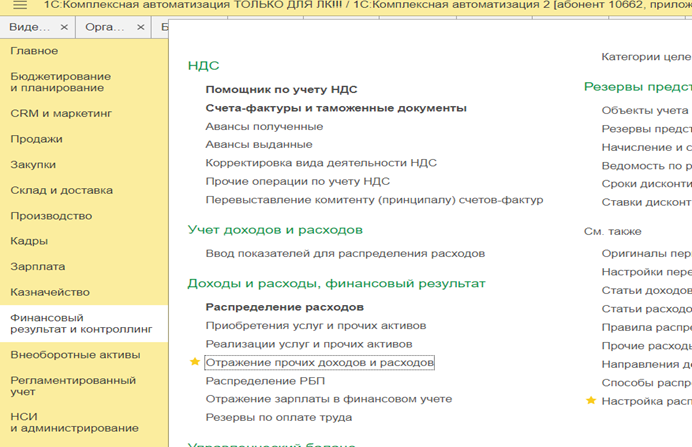The height and width of the screenshot is (447, 692).
Task: Open Бюджетирование и планирование section
Action: (x=61, y=82)
